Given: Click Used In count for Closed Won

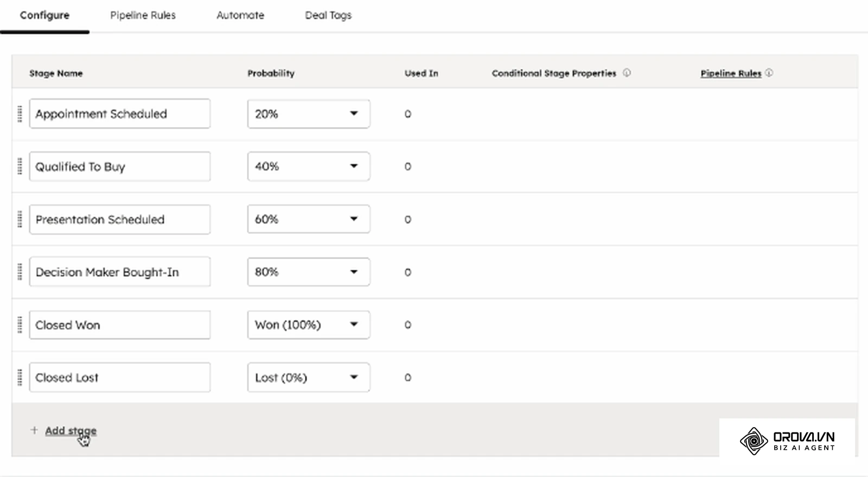Looking at the screenshot, I should (x=408, y=325).
